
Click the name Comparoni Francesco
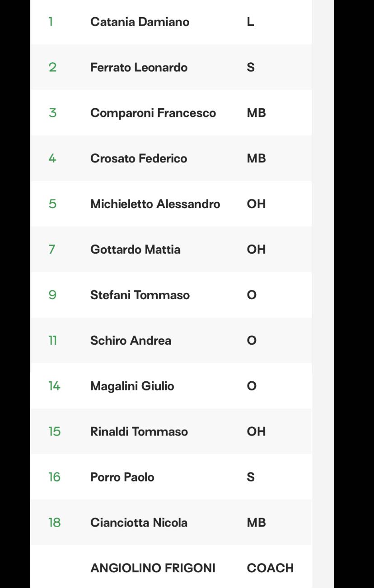click(x=153, y=113)
